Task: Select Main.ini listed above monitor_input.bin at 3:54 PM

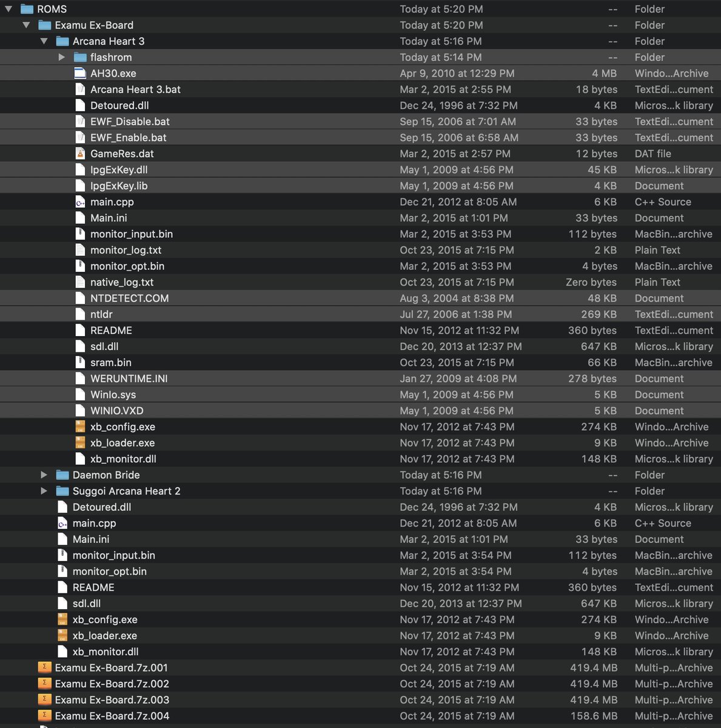Action: click(x=91, y=539)
